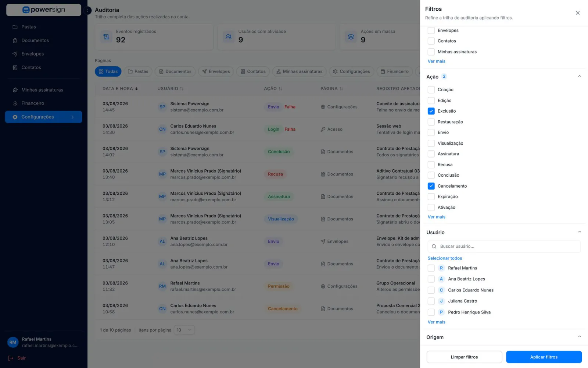
Task: Check the Criação action checkbox
Action: [x=431, y=90]
